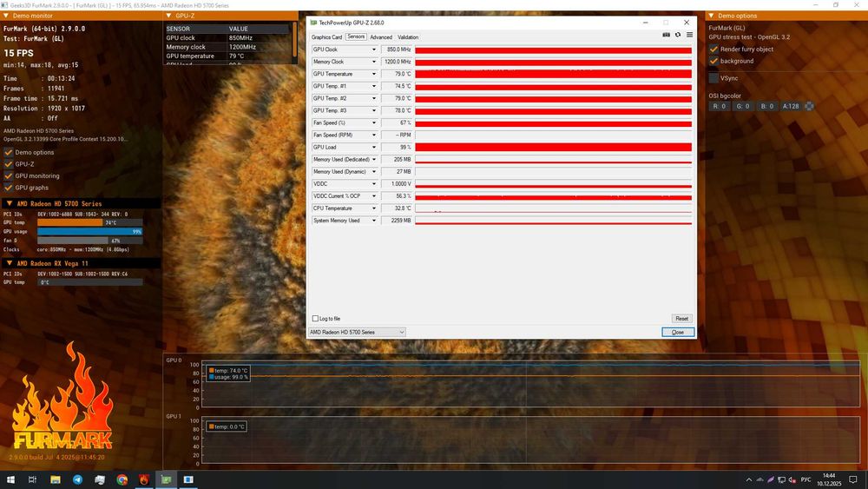The height and width of the screenshot is (489, 868).
Task: Open the Windows Start menu
Action: pos(10,479)
